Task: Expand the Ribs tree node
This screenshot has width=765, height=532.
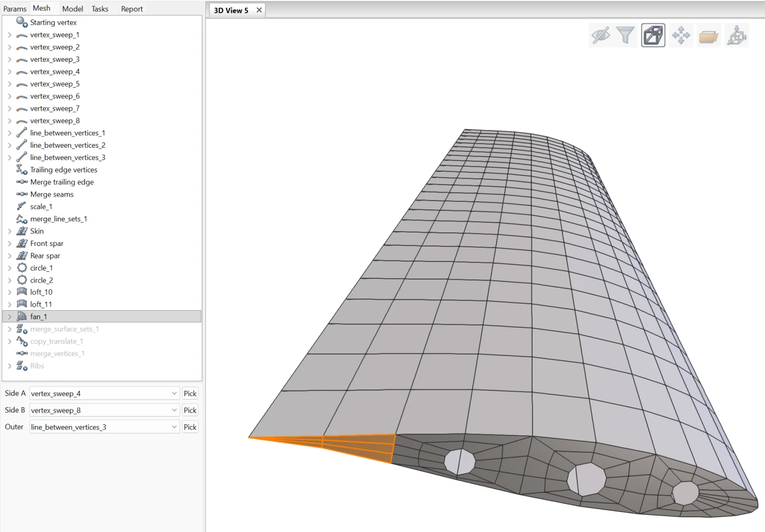Action: [9, 366]
